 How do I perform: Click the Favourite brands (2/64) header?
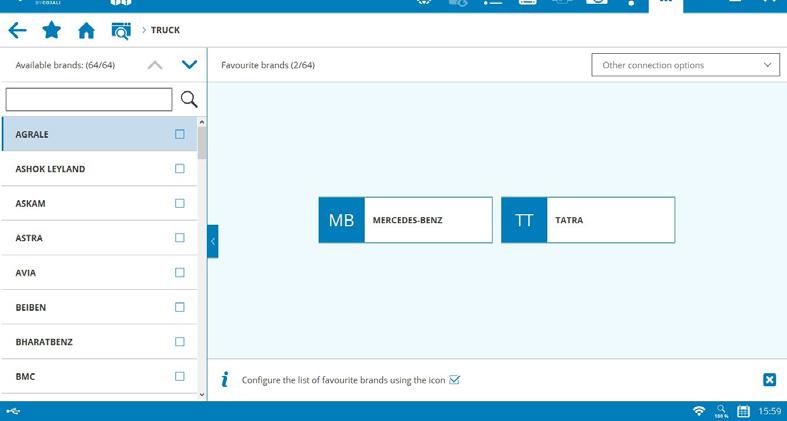268,65
